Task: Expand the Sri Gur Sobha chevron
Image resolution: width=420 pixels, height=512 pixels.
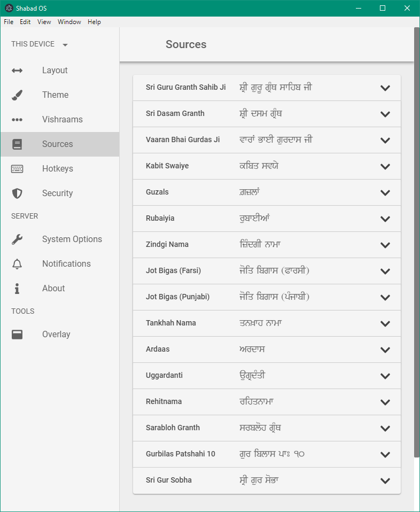Action: click(x=385, y=480)
